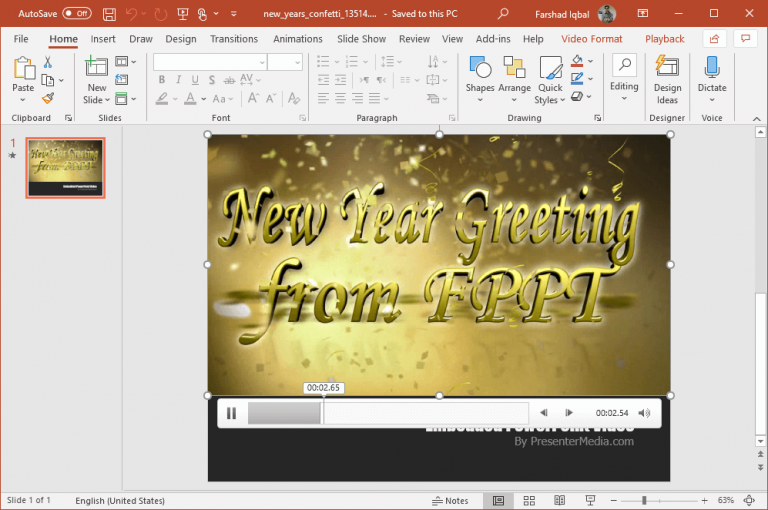
Task: Click the Shape Effects icon
Action: pyautogui.click(x=577, y=96)
